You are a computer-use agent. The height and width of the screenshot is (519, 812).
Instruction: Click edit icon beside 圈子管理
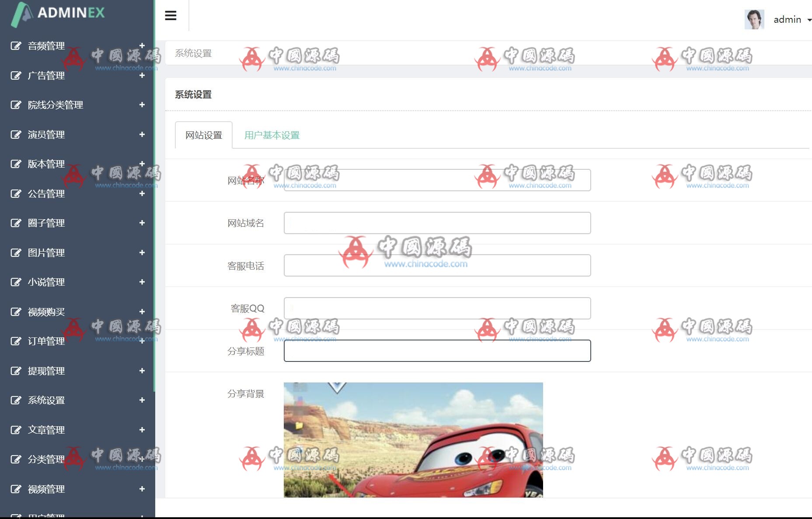click(16, 223)
